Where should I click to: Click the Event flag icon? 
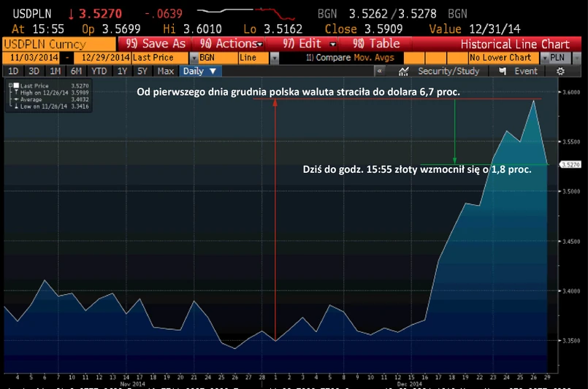(503, 72)
